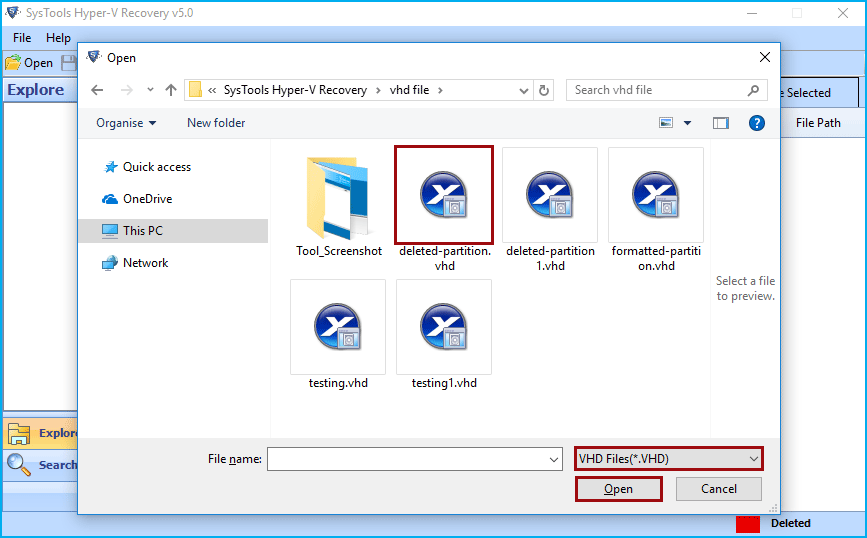Cancel the Open dialog
Image resolution: width=867 pixels, height=538 pixels.
(718, 489)
